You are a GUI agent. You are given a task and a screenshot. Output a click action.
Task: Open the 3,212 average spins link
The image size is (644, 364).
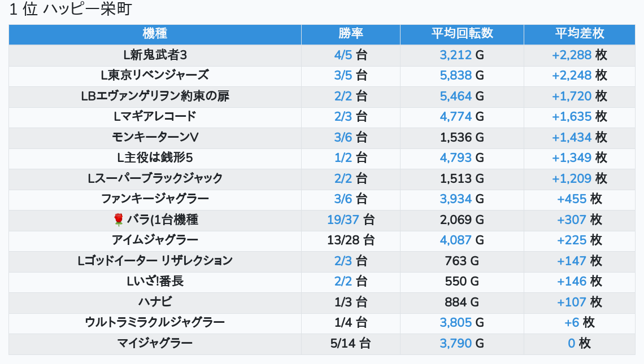tap(456, 55)
